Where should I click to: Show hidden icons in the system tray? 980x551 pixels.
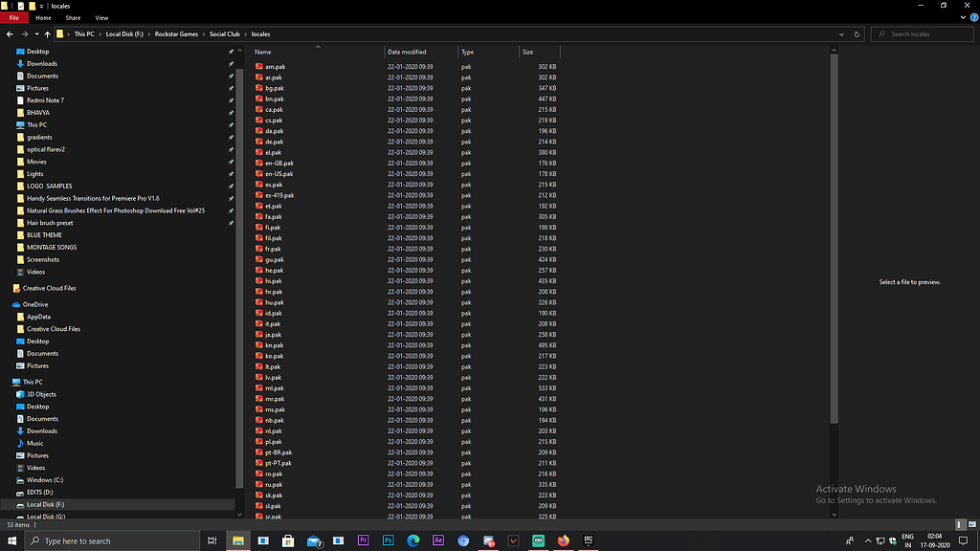868,540
